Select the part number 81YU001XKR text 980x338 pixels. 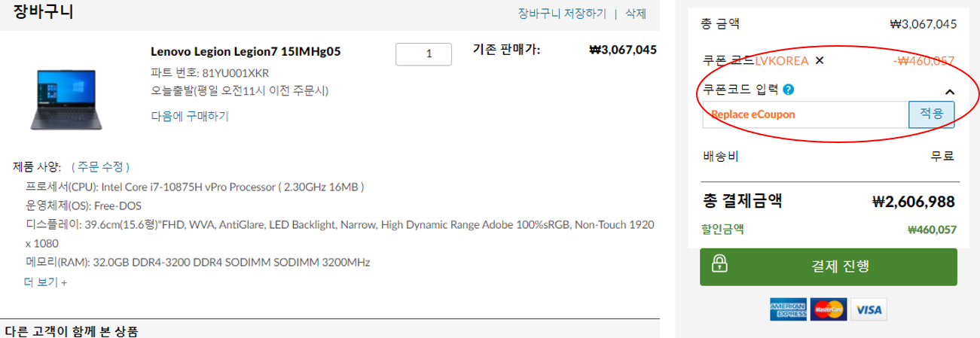tap(236, 73)
